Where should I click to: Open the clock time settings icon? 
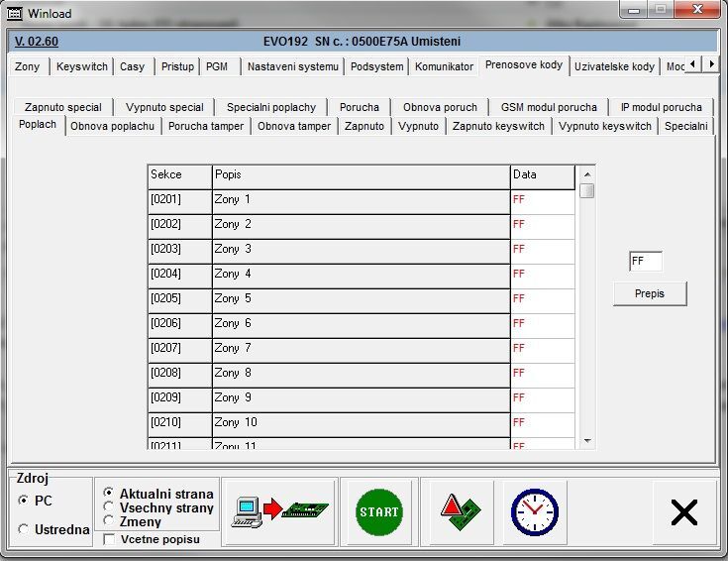tap(534, 511)
